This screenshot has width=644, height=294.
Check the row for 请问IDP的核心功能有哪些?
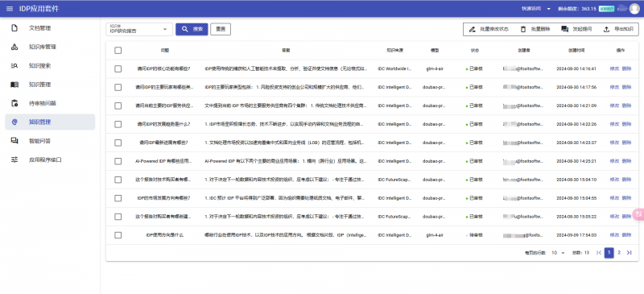[118, 68]
